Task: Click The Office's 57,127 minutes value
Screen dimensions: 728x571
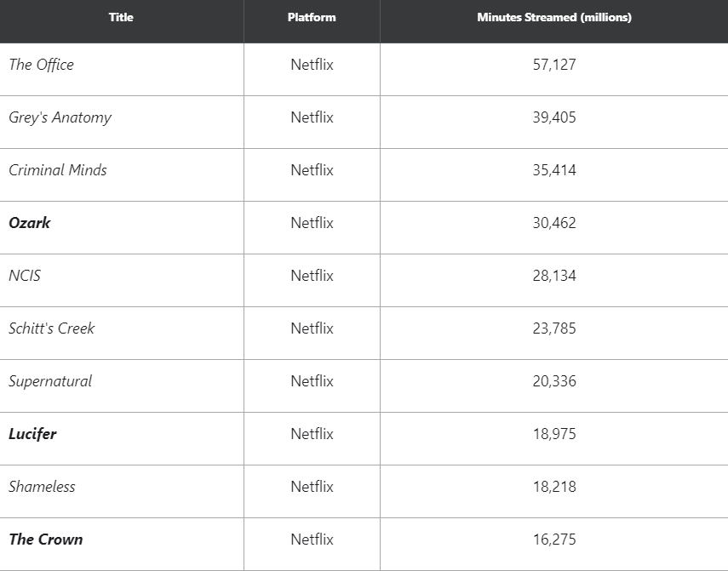Action: pyautogui.click(x=554, y=65)
